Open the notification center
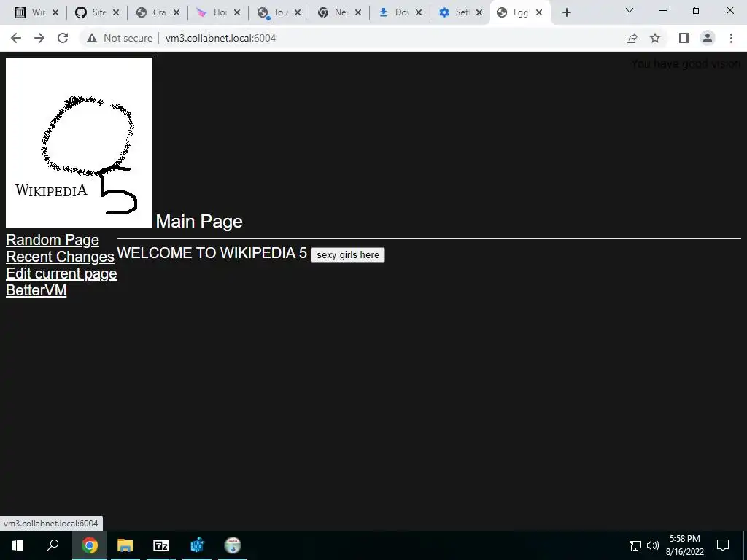The image size is (747, 560). point(723,545)
